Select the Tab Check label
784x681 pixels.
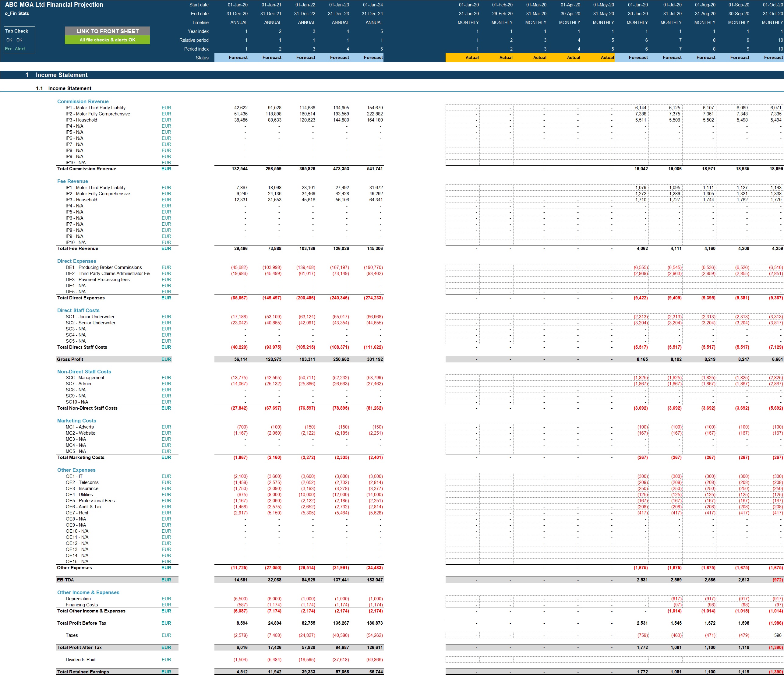(x=17, y=31)
